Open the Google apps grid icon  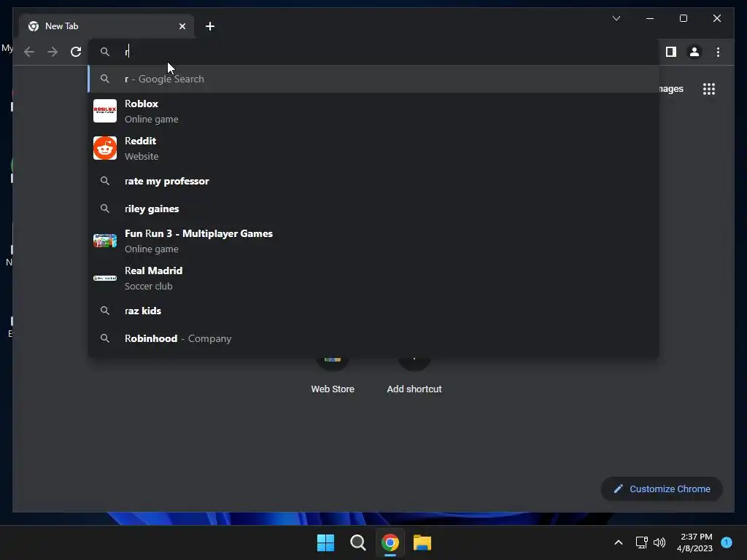[x=709, y=89]
